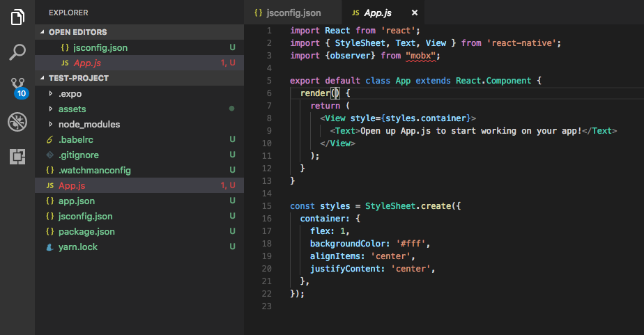The height and width of the screenshot is (335, 644).
Task: Place cursor on 'react-native' string
Action: point(521,43)
